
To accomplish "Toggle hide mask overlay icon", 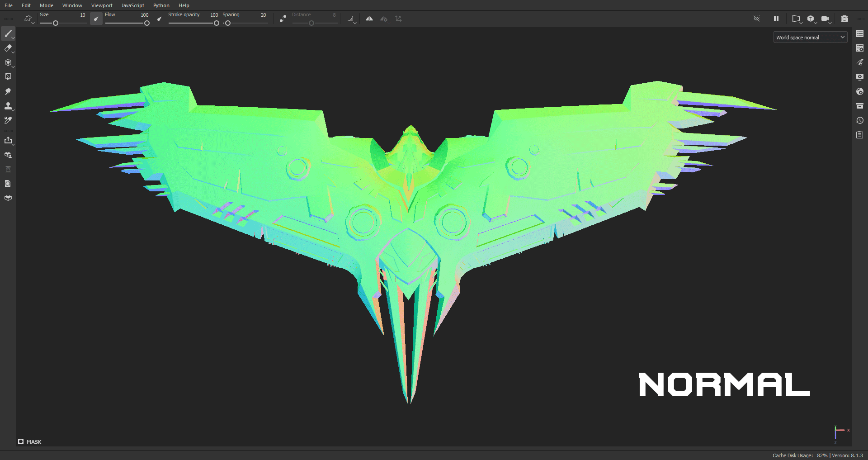I will point(756,19).
